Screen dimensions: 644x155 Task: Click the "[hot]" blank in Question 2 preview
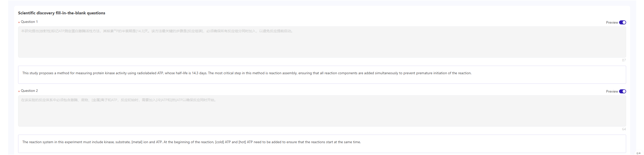click(x=242, y=142)
